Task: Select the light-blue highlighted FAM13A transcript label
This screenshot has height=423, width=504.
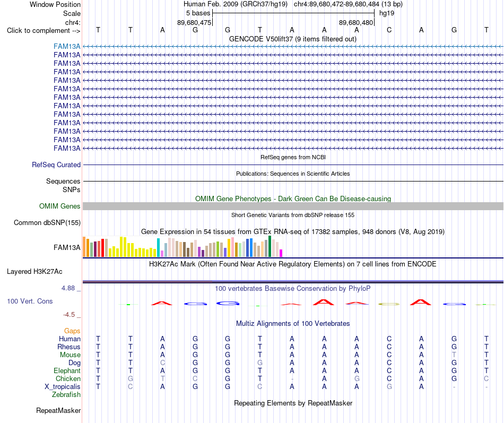Action: (x=67, y=46)
